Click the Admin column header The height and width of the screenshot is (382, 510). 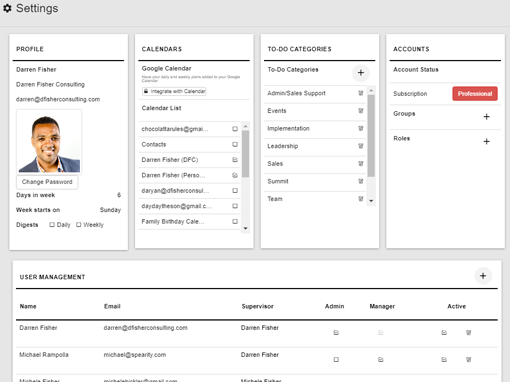334,306
